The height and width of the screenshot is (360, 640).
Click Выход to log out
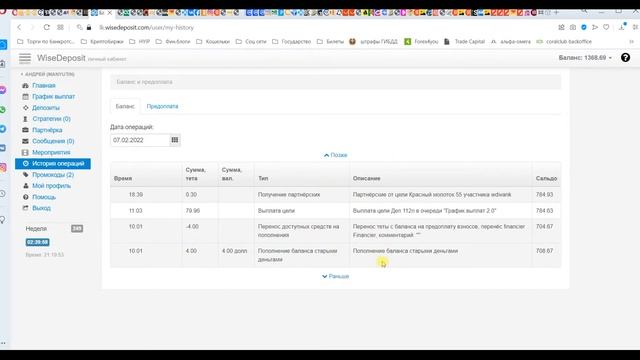coord(41,208)
